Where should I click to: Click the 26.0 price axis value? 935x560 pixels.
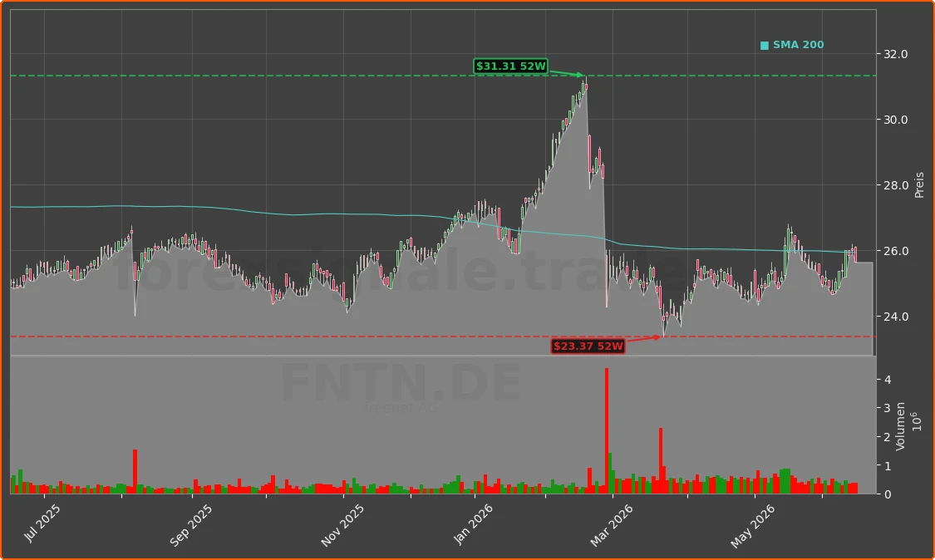(895, 251)
